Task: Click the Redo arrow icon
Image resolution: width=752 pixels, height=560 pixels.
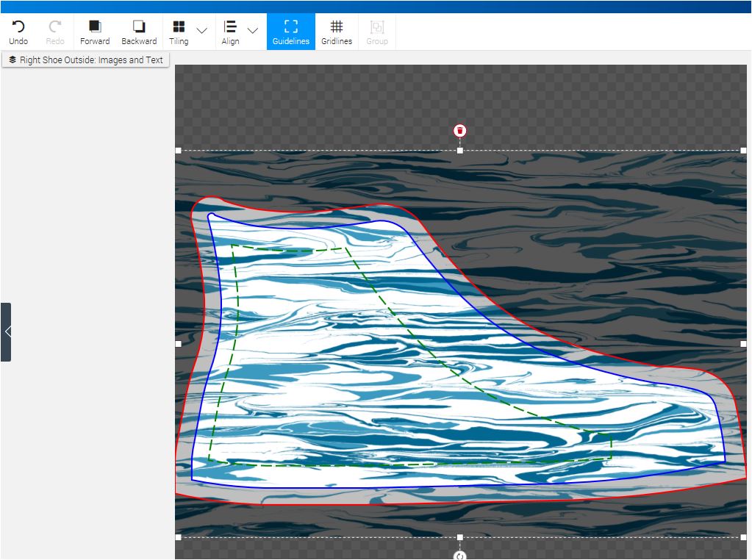Action: [x=55, y=27]
